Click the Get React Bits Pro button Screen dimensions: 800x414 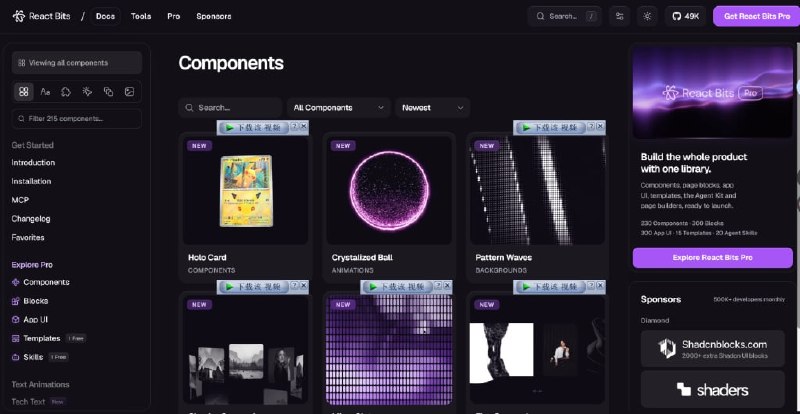[757, 16]
